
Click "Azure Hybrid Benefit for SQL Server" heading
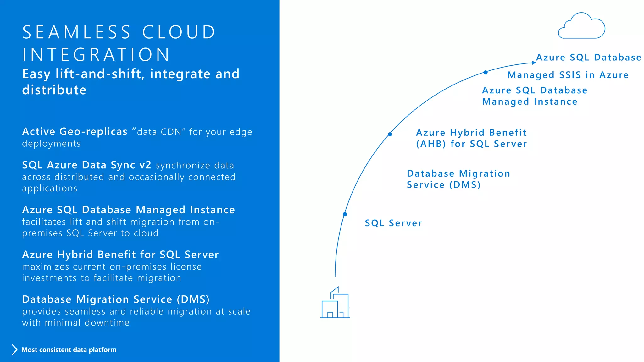(x=120, y=255)
